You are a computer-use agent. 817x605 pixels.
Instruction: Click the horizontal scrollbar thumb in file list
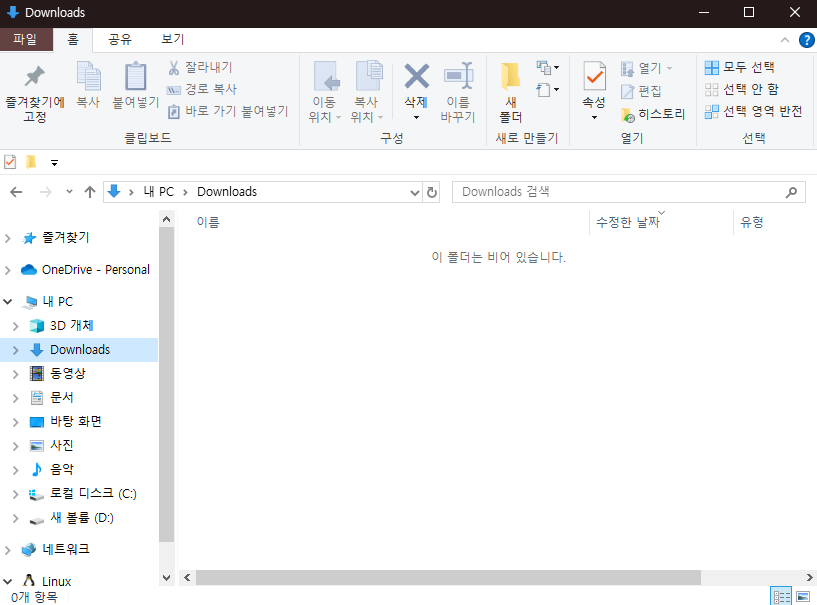448,577
